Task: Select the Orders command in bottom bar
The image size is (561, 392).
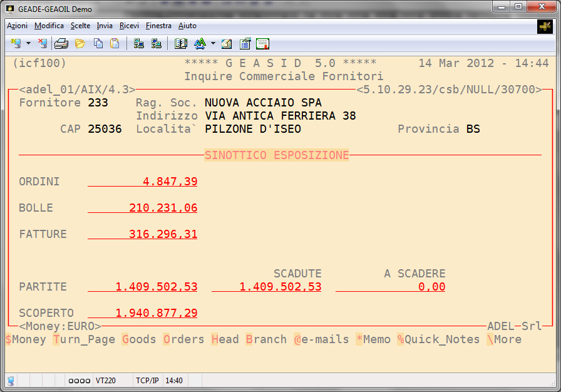Action: point(183,339)
